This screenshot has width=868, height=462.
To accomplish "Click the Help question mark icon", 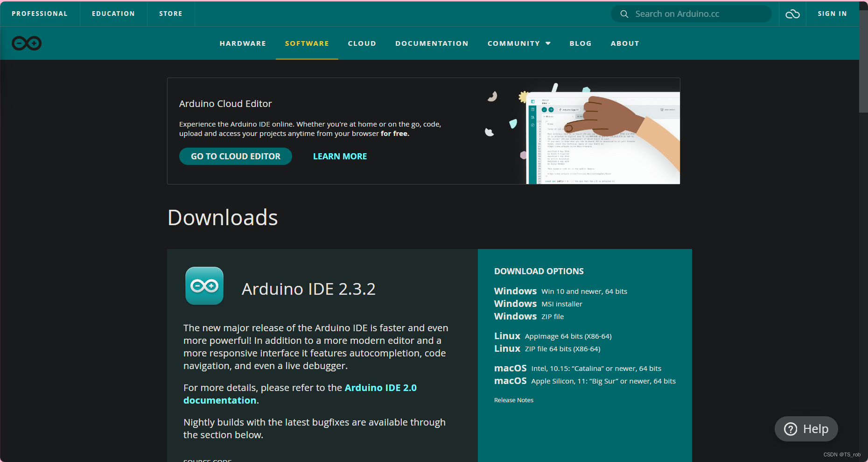I will [791, 429].
